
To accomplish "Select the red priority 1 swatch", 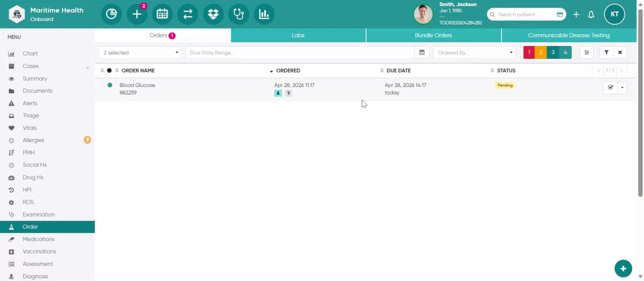I will point(529,52).
